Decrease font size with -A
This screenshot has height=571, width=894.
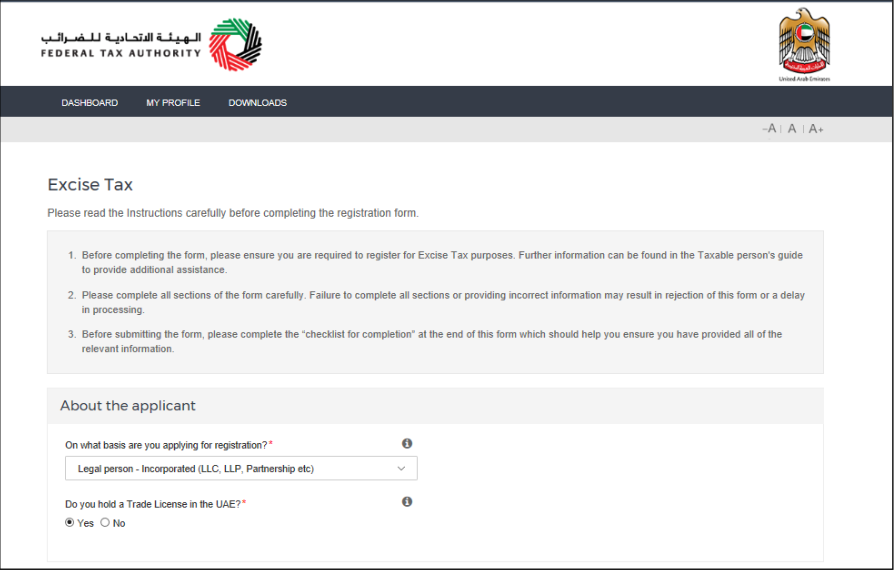click(x=769, y=128)
